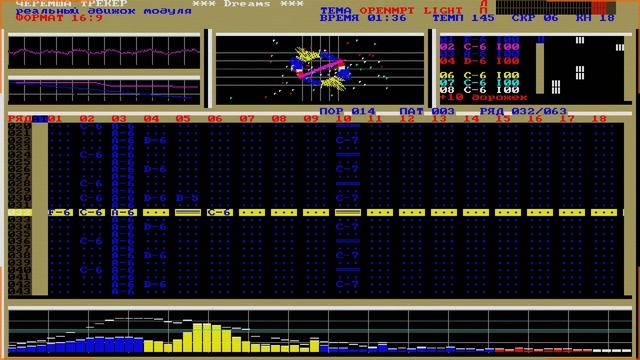
Task: Click the D-6 note on row 026
Action: tap(156, 169)
